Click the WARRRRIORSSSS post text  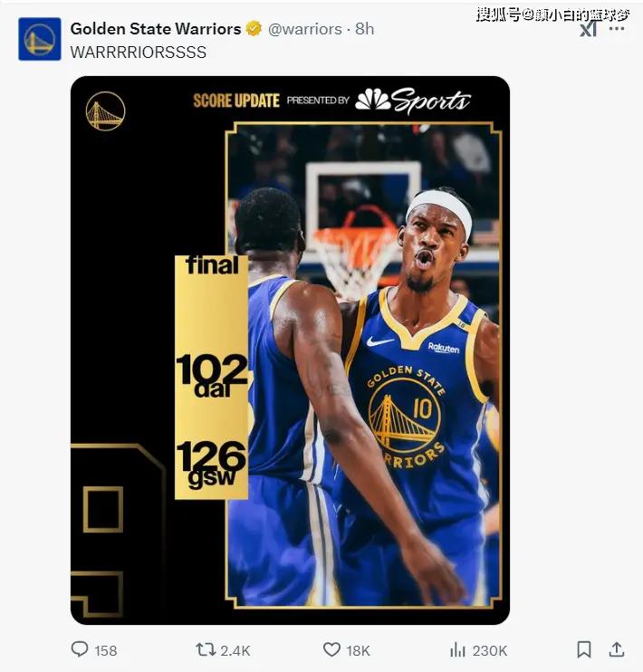click(138, 53)
